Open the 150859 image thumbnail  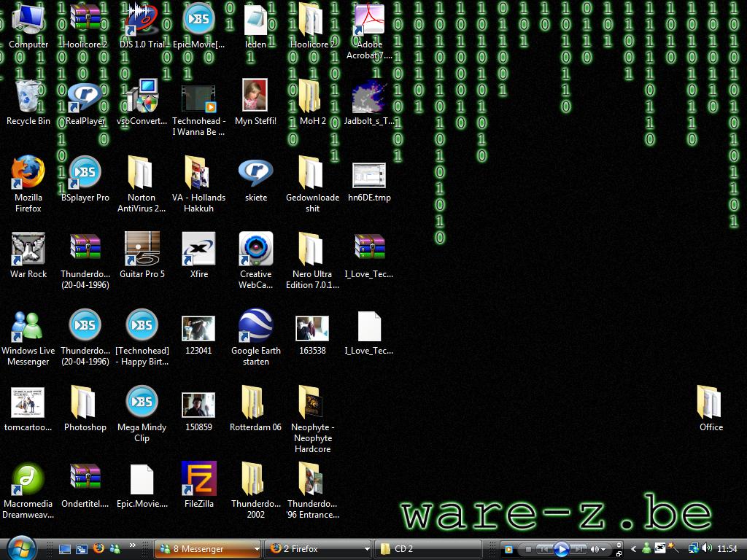tap(198, 412)
